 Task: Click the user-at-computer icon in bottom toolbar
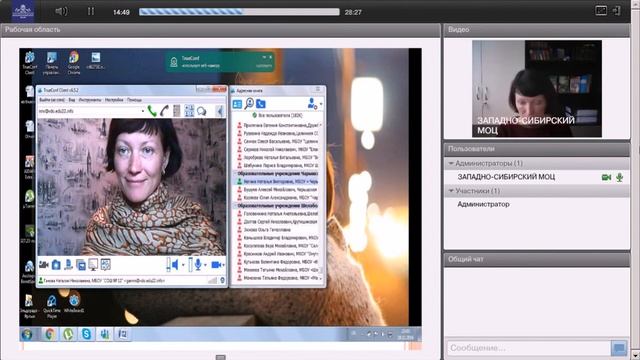pyautogui.click(x=69, y=265)
